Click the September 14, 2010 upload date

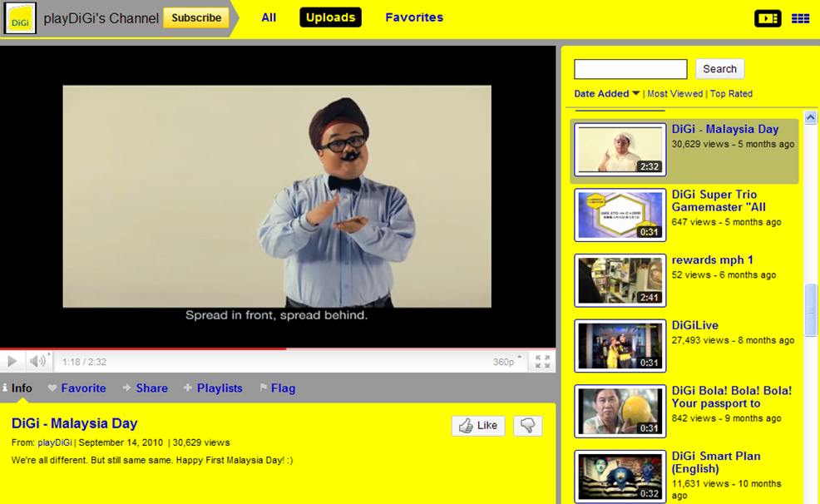pyautogui.click(x=121, y=442)
